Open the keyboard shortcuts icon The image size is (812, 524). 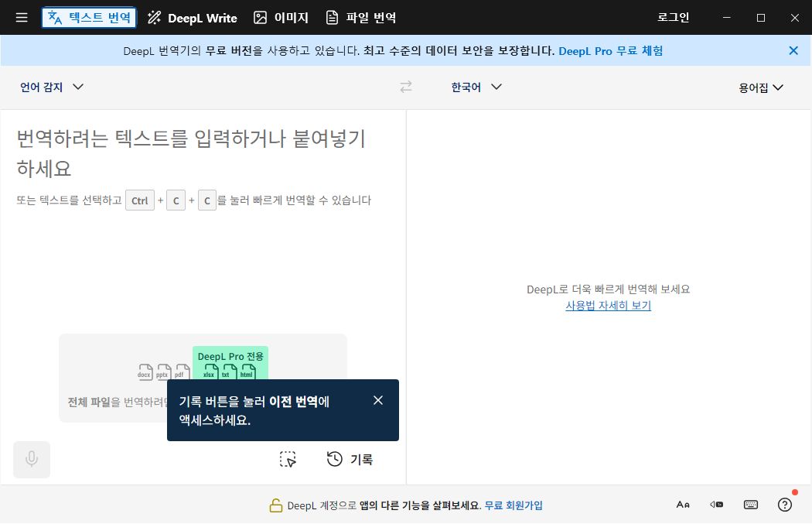[750, 505]
